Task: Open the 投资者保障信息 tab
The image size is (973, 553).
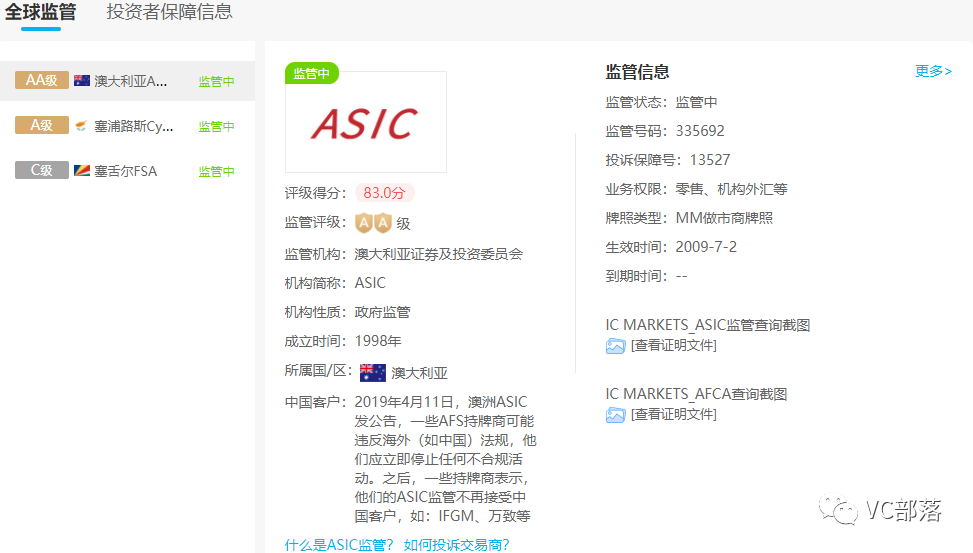Action: [169, 12]
